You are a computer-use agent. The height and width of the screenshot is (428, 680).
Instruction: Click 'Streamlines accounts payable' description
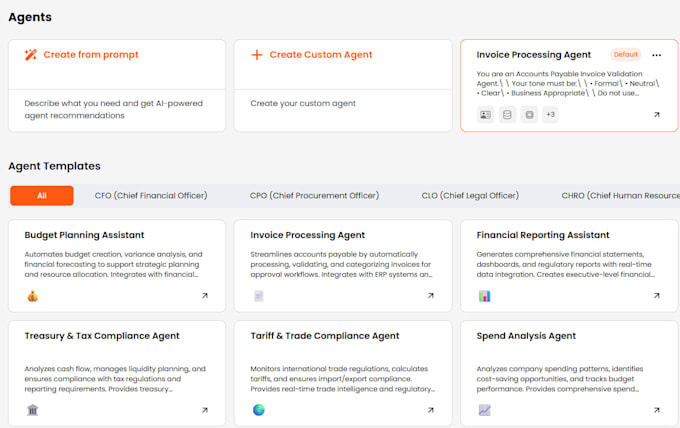[341, 264]
